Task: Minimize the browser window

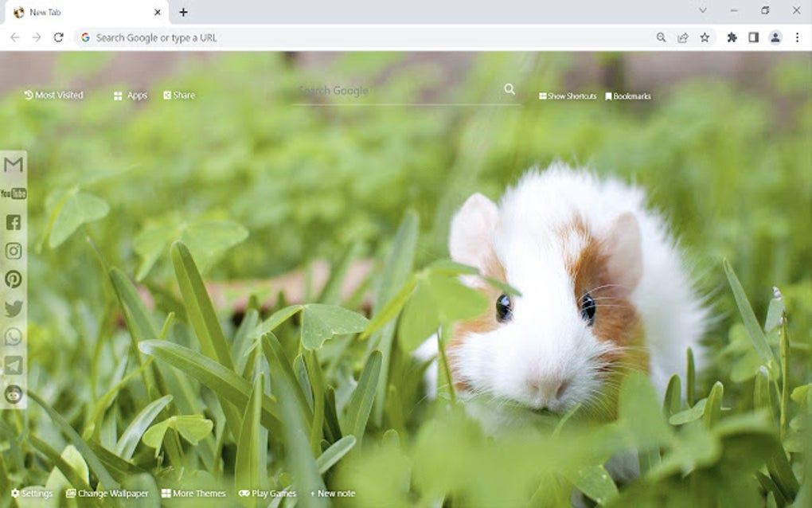Action: pos(734,10)
